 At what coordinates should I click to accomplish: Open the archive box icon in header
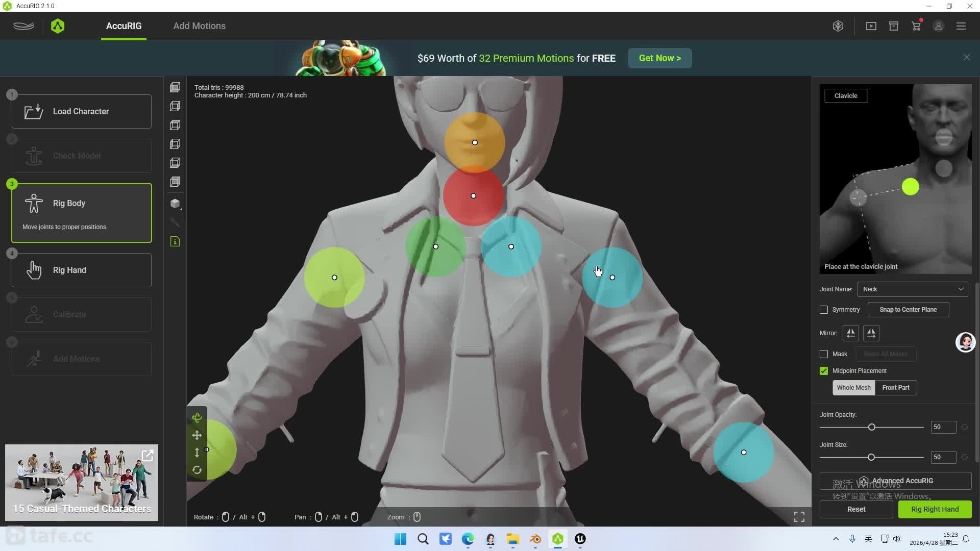point(894,26)
